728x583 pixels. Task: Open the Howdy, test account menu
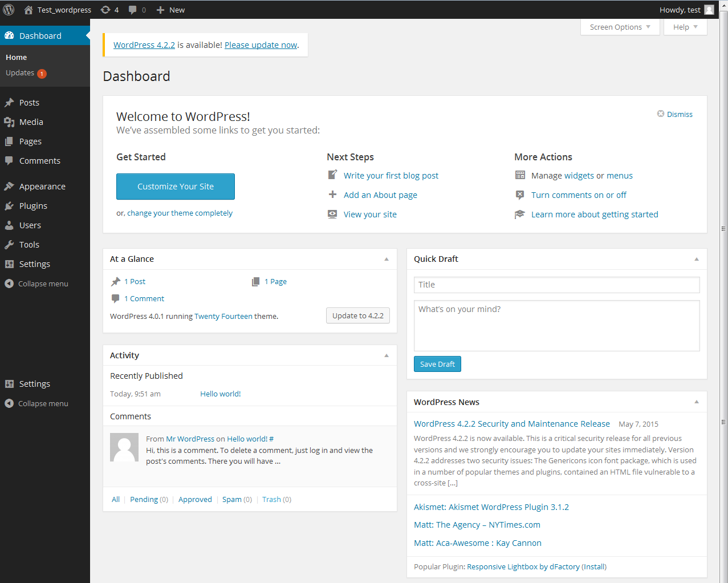click(x=686, y=10)
